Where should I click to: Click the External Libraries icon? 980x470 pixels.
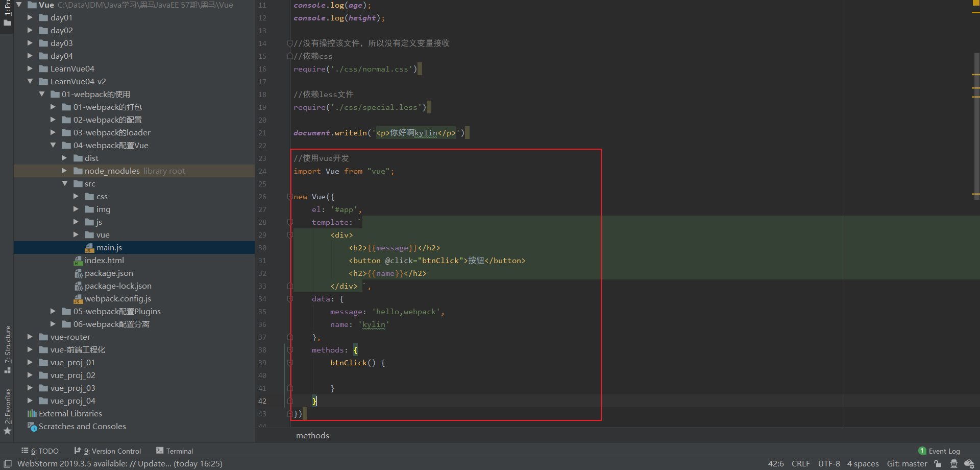tap(32, 414)
